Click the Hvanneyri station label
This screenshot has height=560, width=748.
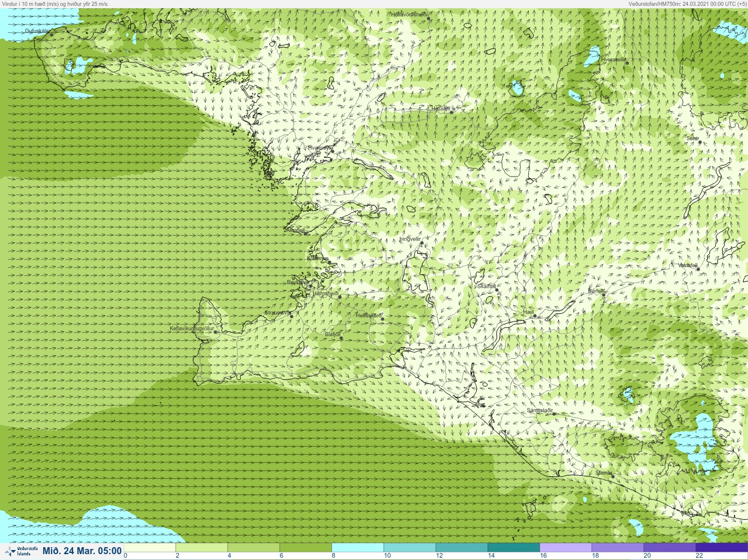pos(320,148)
